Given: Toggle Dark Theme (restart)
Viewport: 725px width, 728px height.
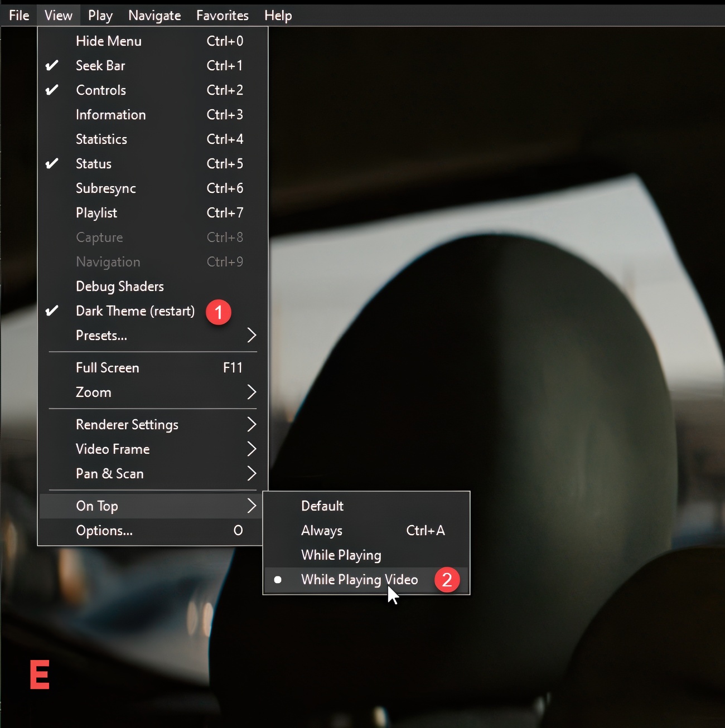Looking at the screenshot, I should coord(153,311).
